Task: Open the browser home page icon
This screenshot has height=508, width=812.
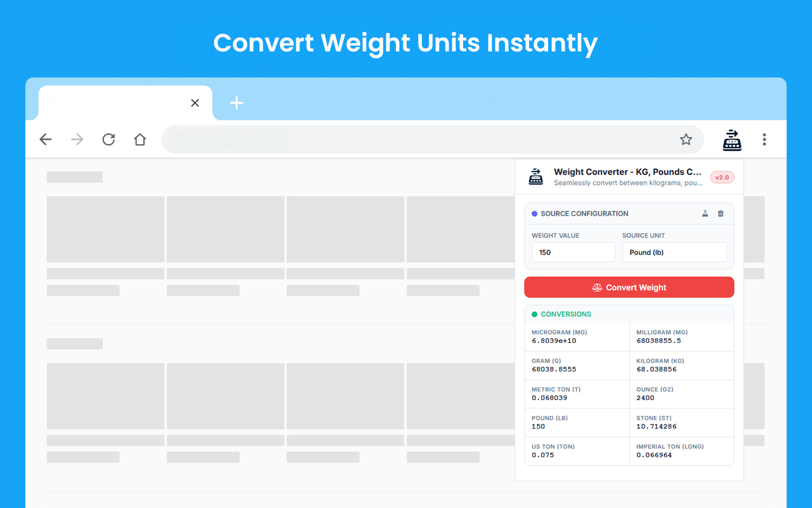Action: coord(140,140)
